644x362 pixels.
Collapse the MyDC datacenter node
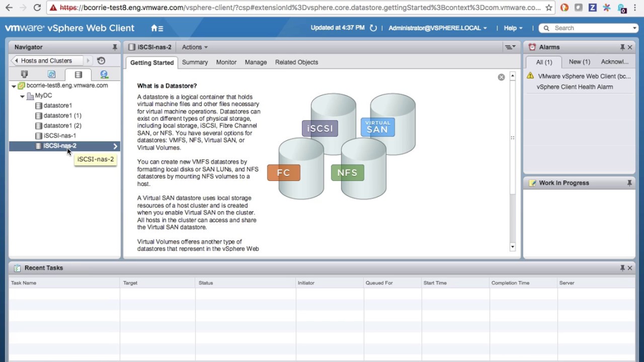tap(23, 96)
